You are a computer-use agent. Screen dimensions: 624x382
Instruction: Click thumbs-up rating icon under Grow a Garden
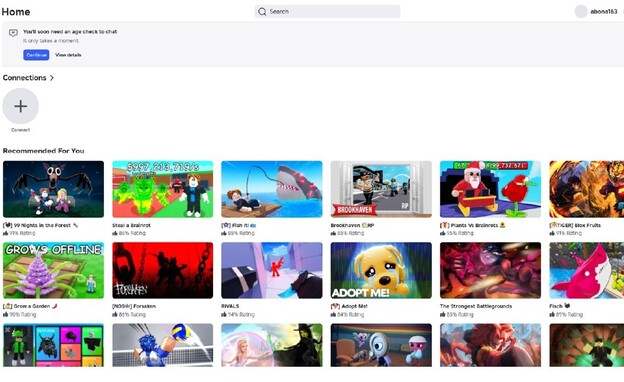click(6, 314)
